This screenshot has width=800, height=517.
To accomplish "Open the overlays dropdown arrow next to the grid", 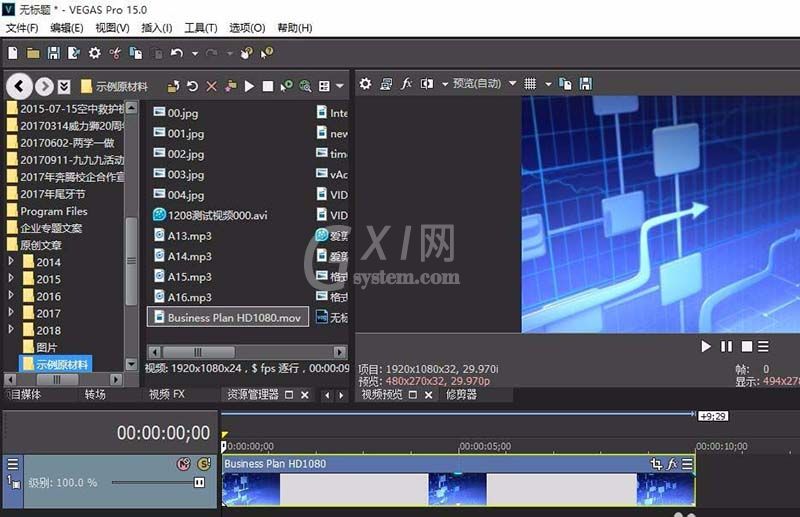I will pos(548,84).
